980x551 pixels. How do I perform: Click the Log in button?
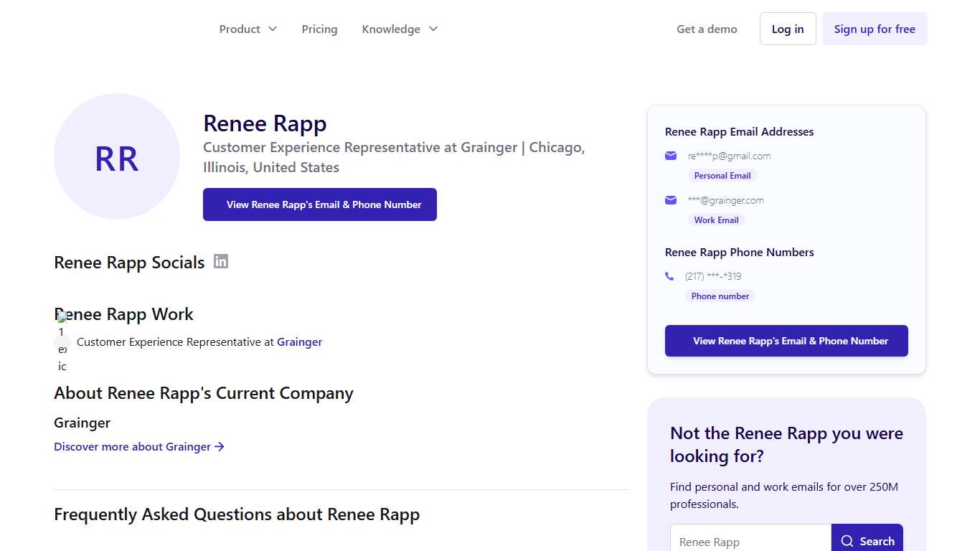click(788, 29)
